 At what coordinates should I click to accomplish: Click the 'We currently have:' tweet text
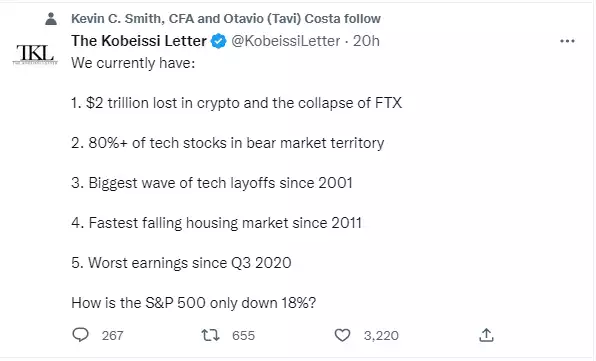pyautogui.click(x=133, y=63)
